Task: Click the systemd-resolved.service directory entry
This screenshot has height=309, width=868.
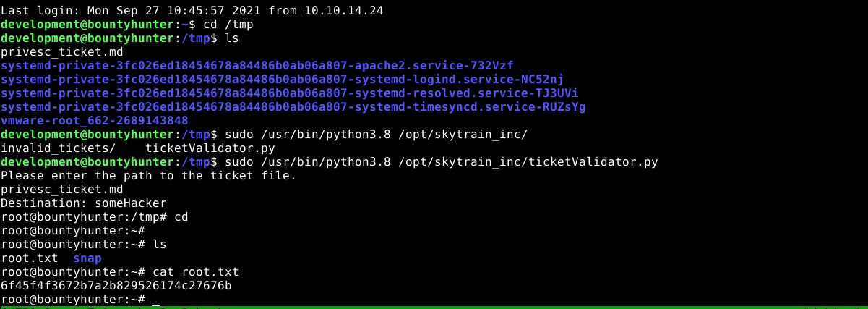Action: pyautogui.click(x=289, y=93)
